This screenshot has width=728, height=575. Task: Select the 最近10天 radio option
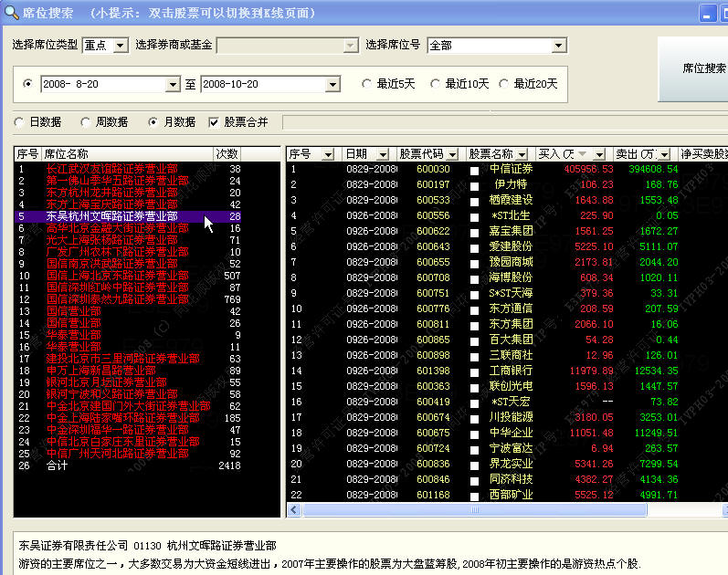coord(436,84)
